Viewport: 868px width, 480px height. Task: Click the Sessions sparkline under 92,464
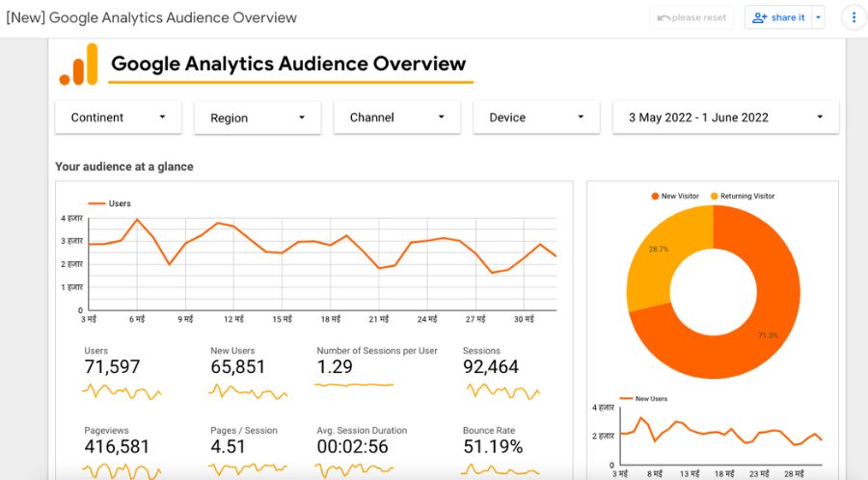coord(503,391)
